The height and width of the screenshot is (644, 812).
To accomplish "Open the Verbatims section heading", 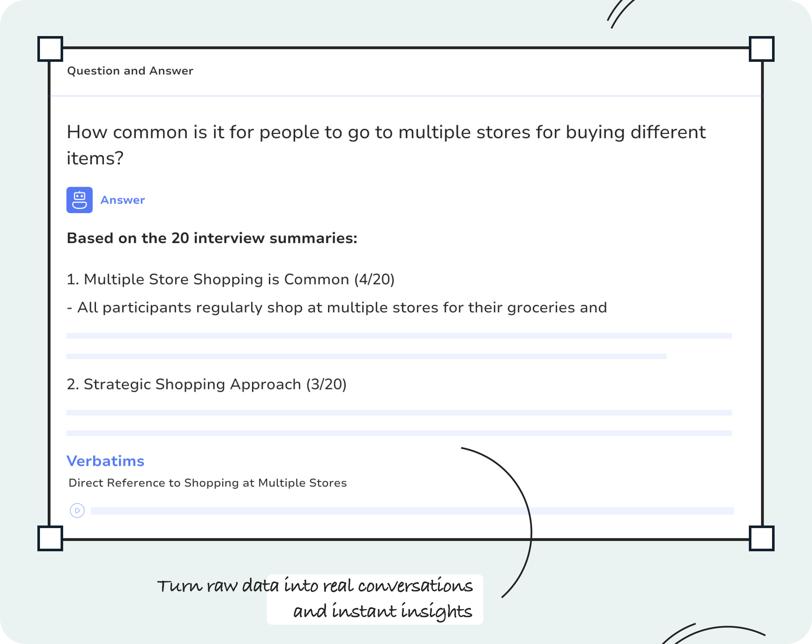I will pos(105,461).
